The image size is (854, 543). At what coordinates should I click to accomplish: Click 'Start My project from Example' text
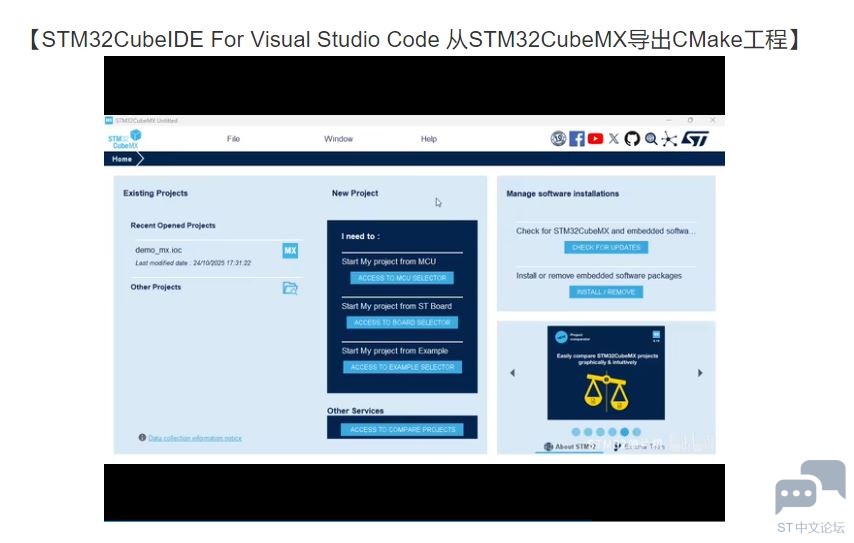395,351
